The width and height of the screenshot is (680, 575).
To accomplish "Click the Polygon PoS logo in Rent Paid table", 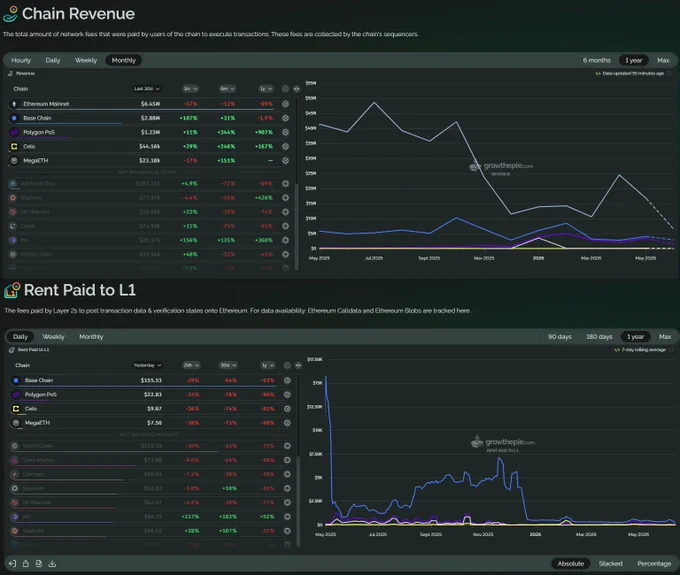I will coord(16,395).
